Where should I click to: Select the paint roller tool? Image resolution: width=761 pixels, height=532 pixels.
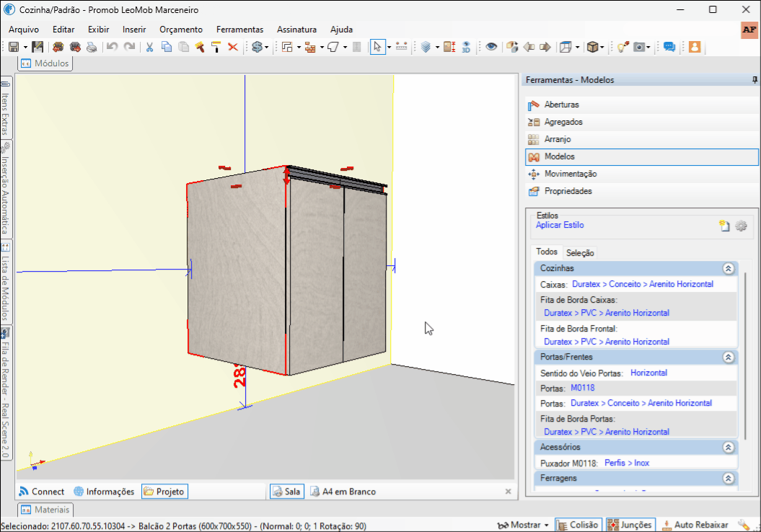(x=216, y=47)
